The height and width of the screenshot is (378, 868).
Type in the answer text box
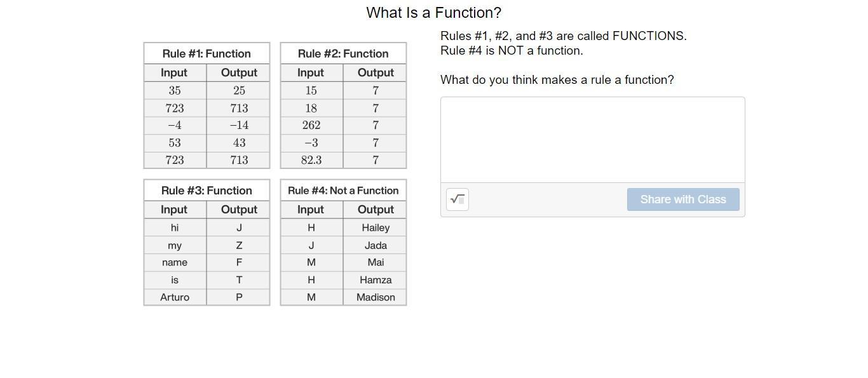tap(592, 140)
